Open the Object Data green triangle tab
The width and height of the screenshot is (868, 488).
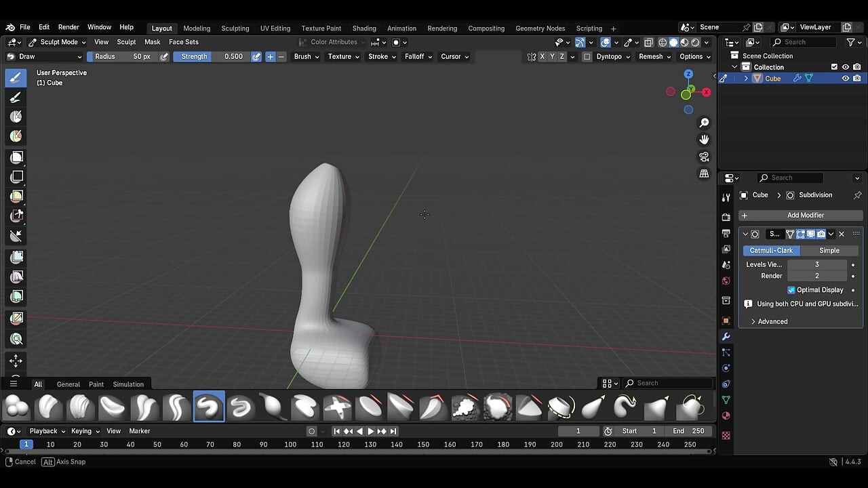tap(726, 400)
